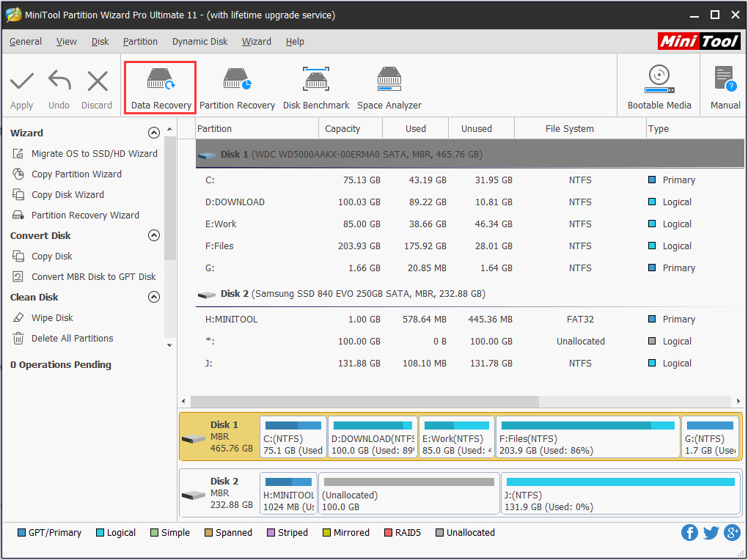Select the J: partition row
Viewport: 748px width, 560px height.
click(x=470, y=363)
